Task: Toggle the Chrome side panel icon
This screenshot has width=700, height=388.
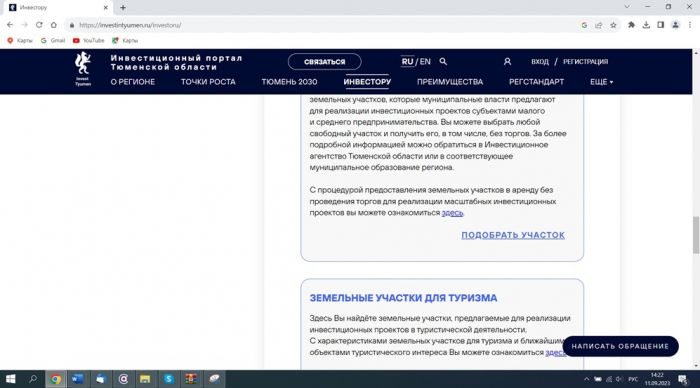Action: click(661, 25)
